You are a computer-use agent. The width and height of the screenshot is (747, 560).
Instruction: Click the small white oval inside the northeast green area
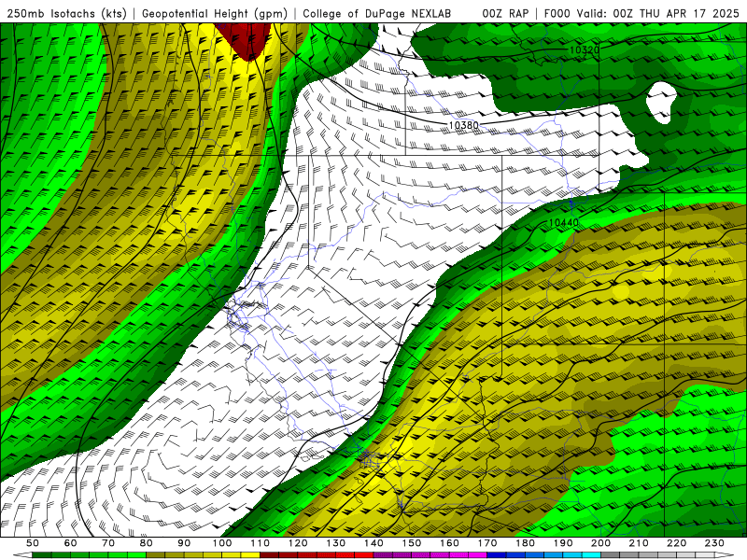point(661,103)
